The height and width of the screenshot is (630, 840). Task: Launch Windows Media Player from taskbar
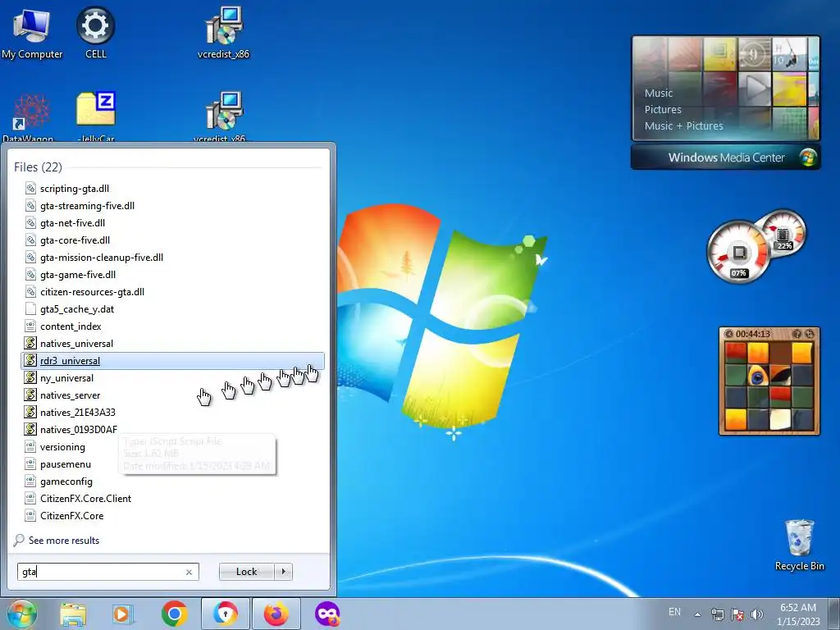(x=123, y=614)
